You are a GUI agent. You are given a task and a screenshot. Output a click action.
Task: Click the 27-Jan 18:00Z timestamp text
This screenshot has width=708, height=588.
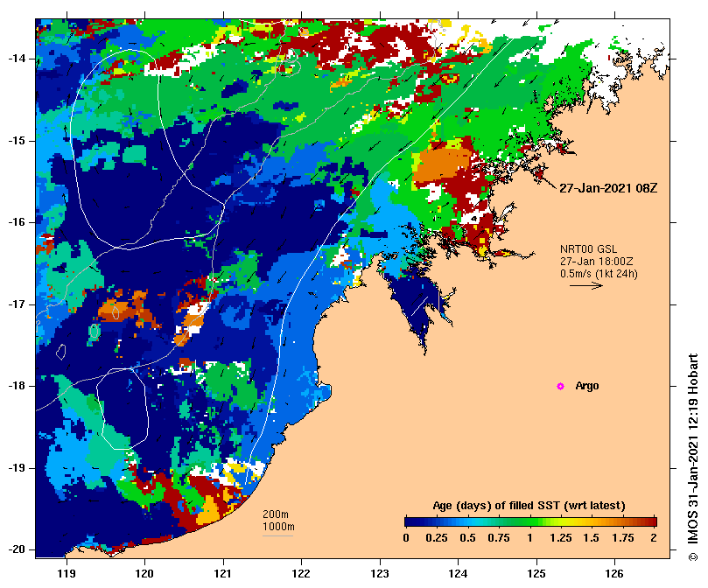click(x=597, y=262)
